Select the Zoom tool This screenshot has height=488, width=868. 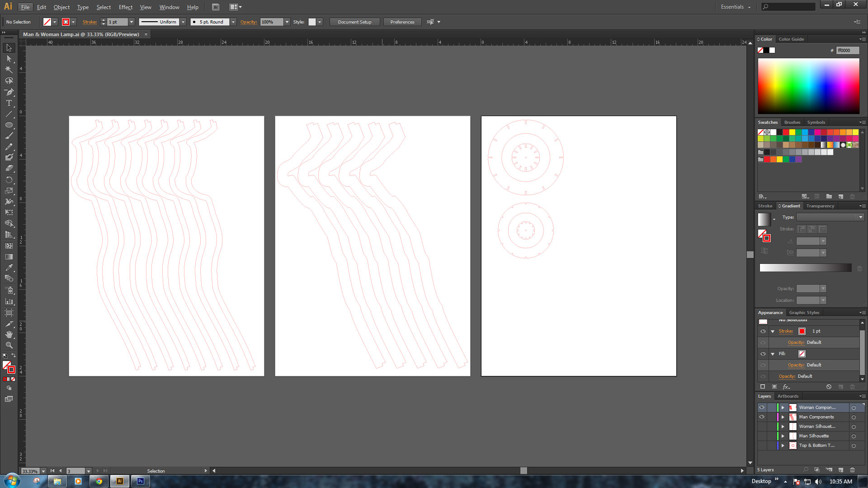tap(9, 345)
